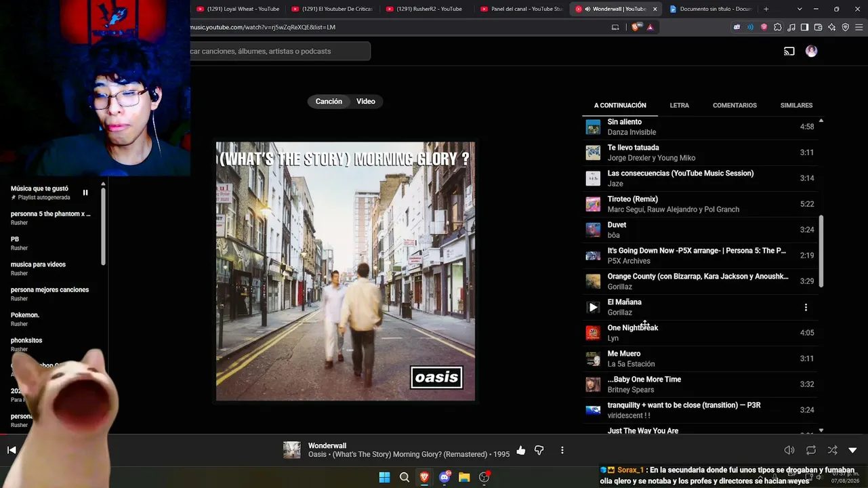Open the player bar three-dot menu
The height and width of the screenshot is (488, 868).
pos(562,450)
